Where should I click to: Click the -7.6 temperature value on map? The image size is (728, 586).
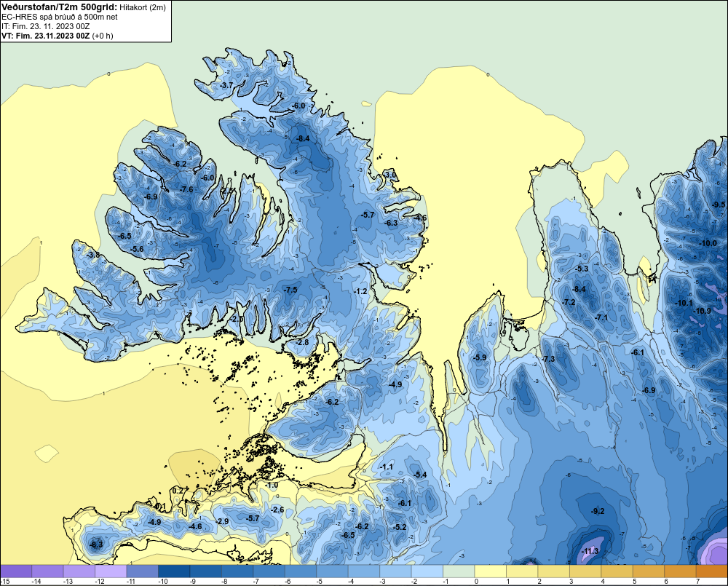pyautogui.click(x=186, y=189)
